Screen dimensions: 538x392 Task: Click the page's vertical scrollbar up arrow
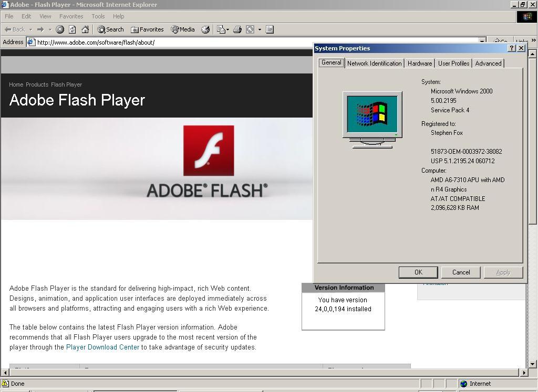[x=532, y=54]
